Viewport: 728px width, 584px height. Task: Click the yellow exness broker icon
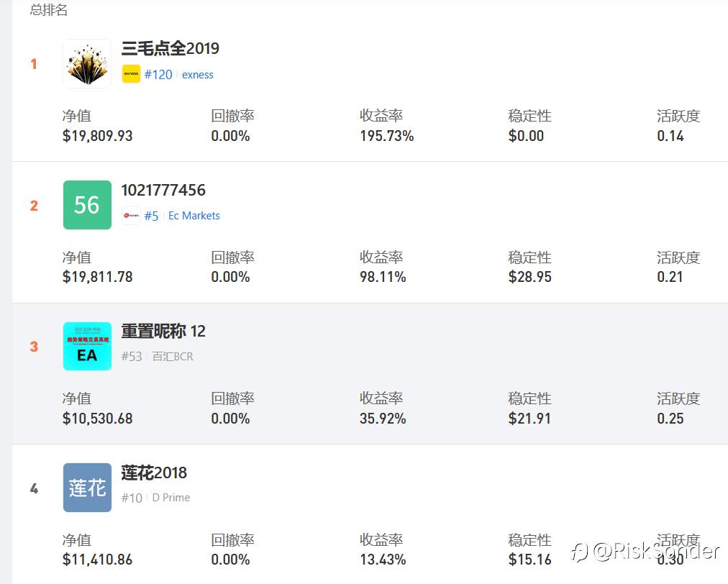131,74
